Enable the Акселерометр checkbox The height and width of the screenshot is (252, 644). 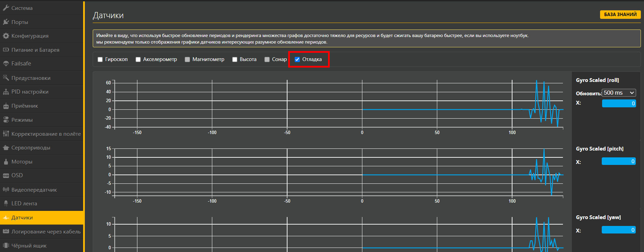pyautogui.click(x=138, y=59)
